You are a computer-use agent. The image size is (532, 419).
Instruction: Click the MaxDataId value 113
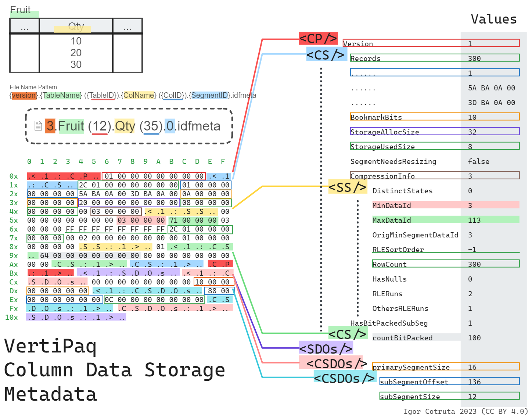tap(474, 220)
